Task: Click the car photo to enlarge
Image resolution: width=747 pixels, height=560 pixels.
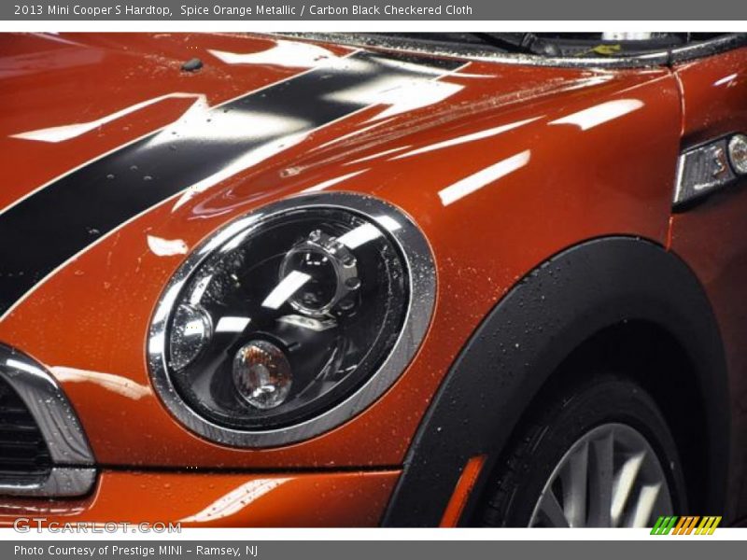Action: pos(373,280)
